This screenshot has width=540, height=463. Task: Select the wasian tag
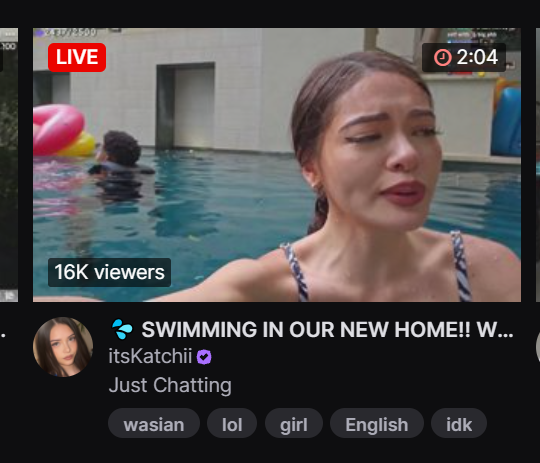154,423
